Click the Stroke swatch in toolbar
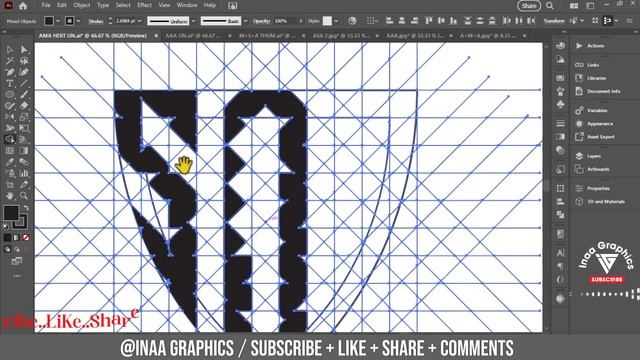The image size is (640, 360). [21, 222]
